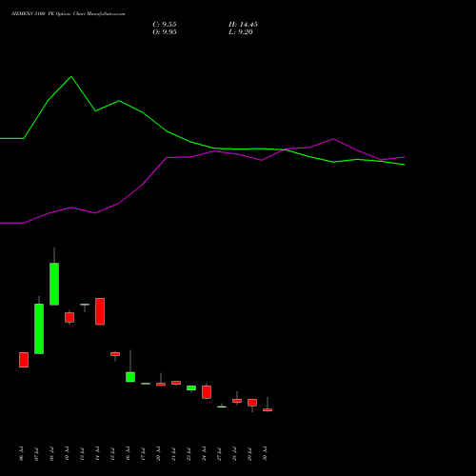Select the large red candle, sixth from left

point(100,311)
